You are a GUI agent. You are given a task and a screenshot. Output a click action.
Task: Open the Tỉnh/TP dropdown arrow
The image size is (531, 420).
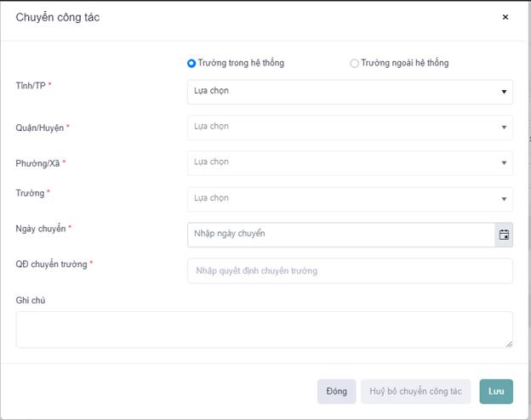coord(504,92)
